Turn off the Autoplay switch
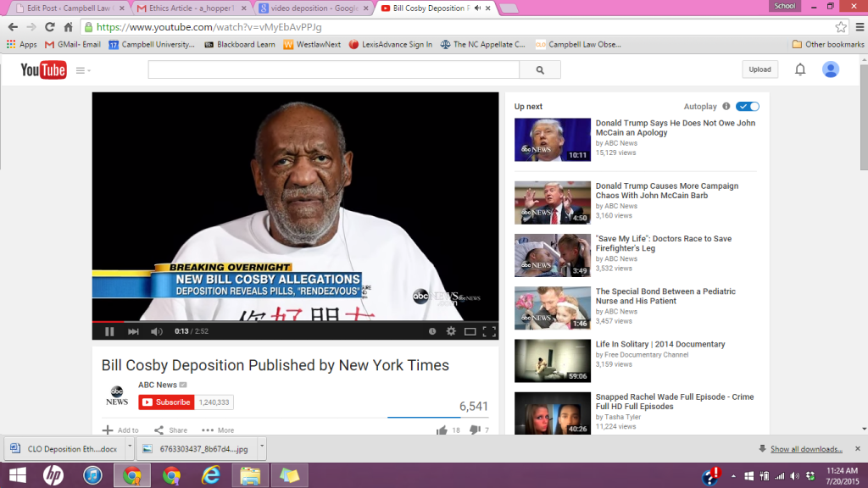 point(748,107)
